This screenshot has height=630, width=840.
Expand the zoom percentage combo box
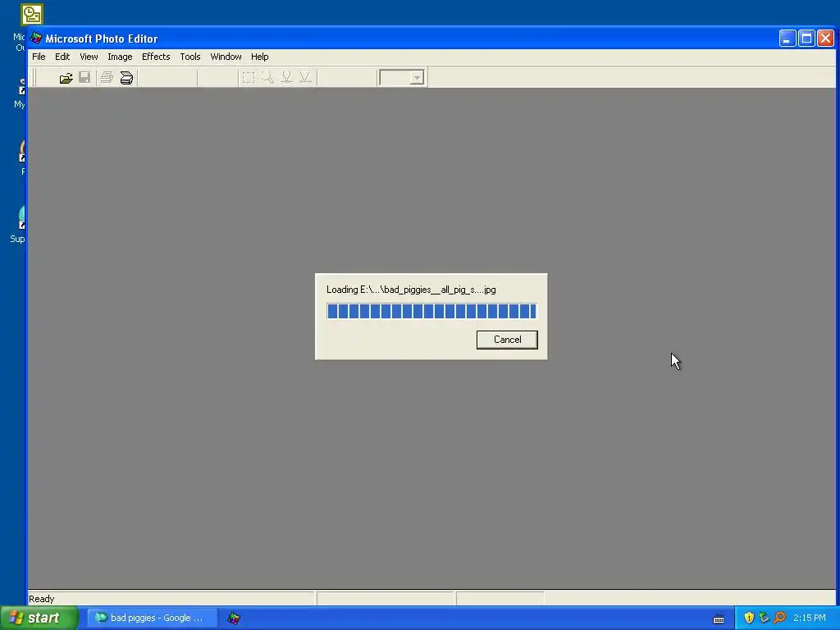(x=417, y=78)
